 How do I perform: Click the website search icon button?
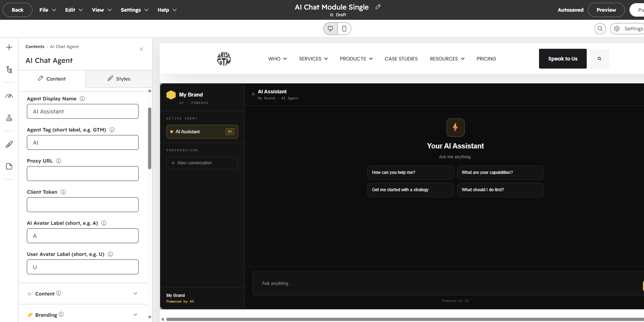(x=599, y=59)
